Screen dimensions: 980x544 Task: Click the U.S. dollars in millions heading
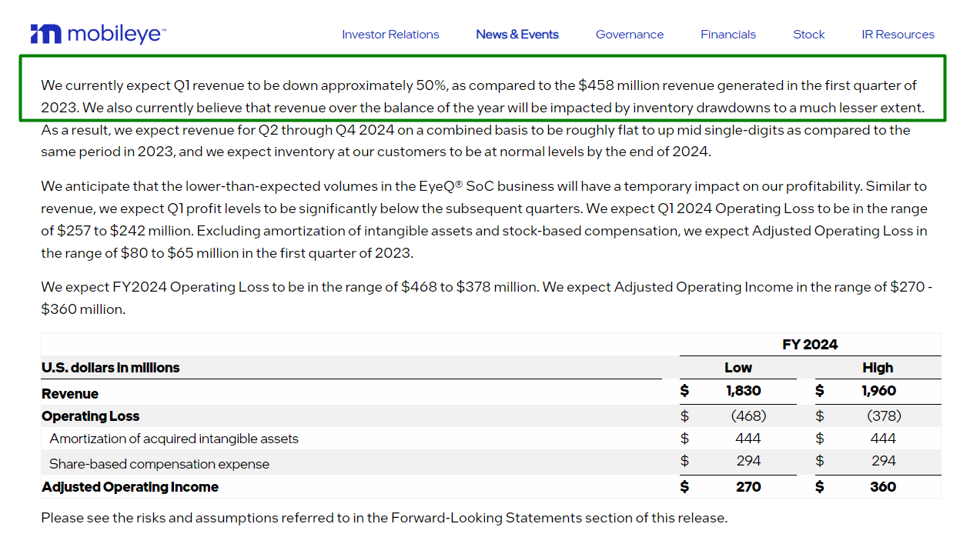click(x=110, y=368)
